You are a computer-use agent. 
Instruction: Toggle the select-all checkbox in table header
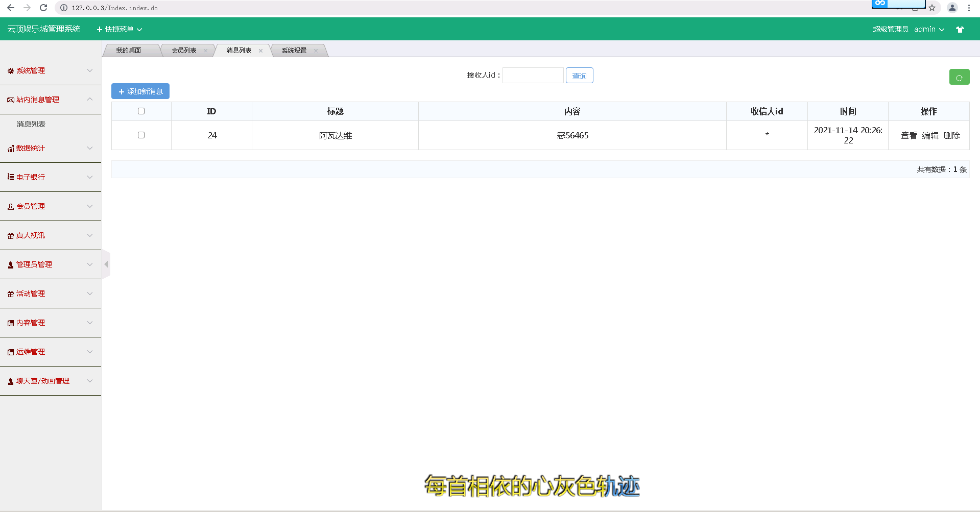[141, 111]
